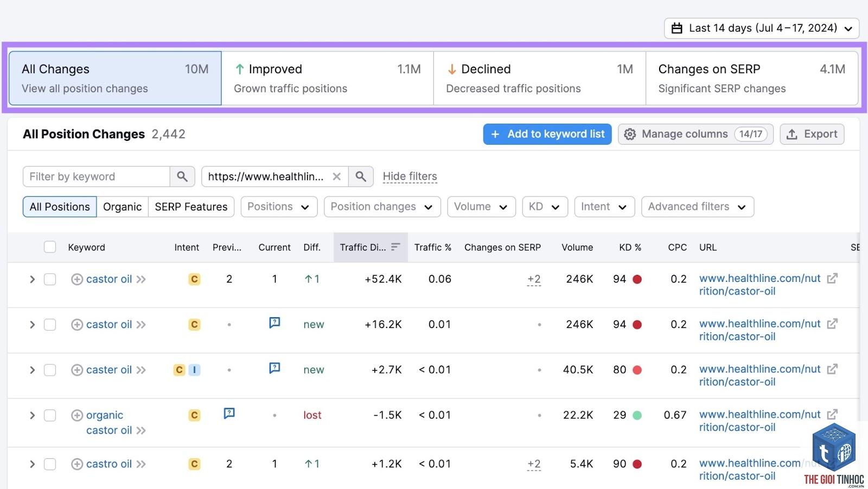Click the Manage columns button
Screen dimensions: 868x489
(x=695, y=134)
